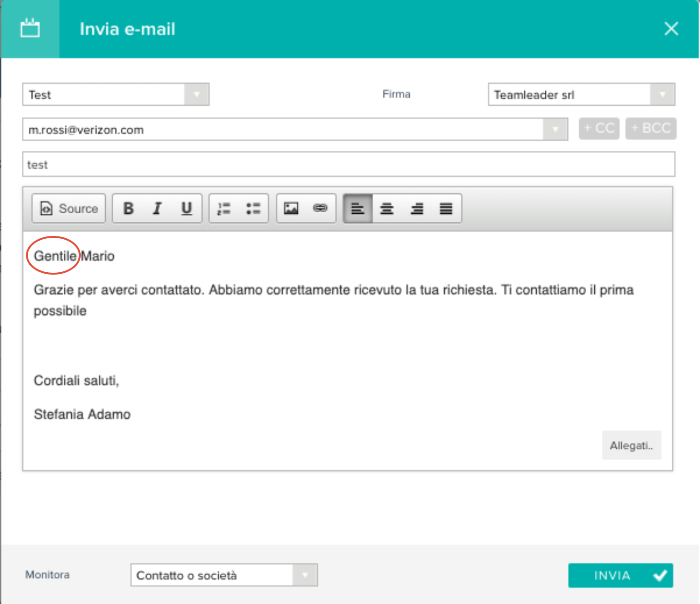Click the Invia e-mail dialog title

[x=127, y=29]
